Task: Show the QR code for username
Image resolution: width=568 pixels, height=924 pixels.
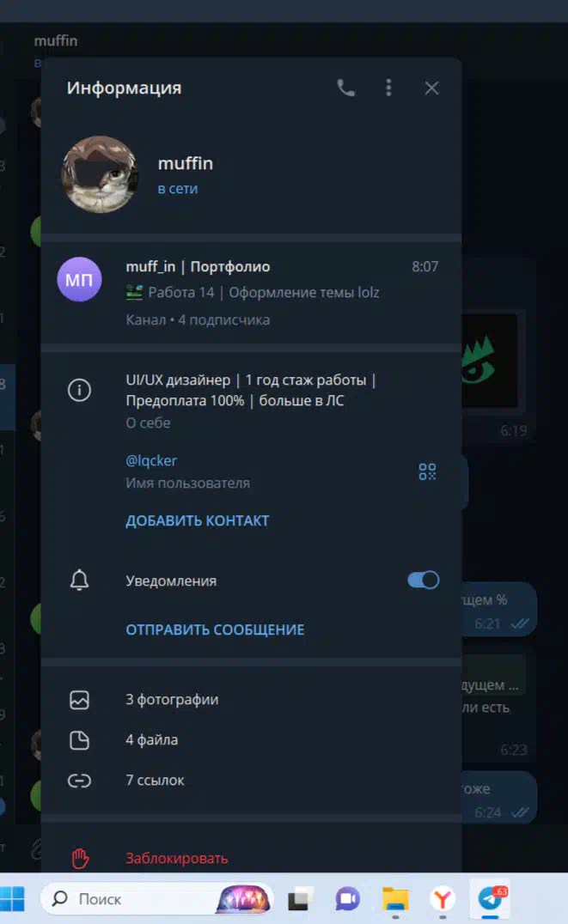Action: point(427,471)
